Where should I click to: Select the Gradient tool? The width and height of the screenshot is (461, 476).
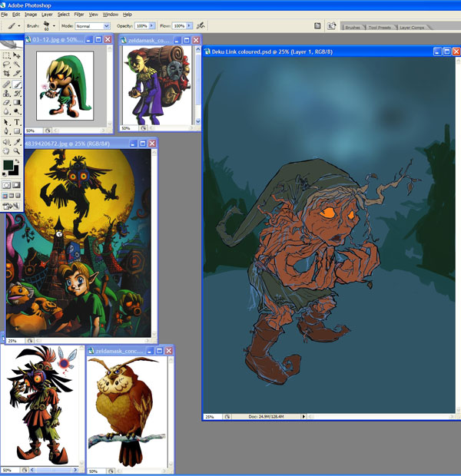point(17,102)
